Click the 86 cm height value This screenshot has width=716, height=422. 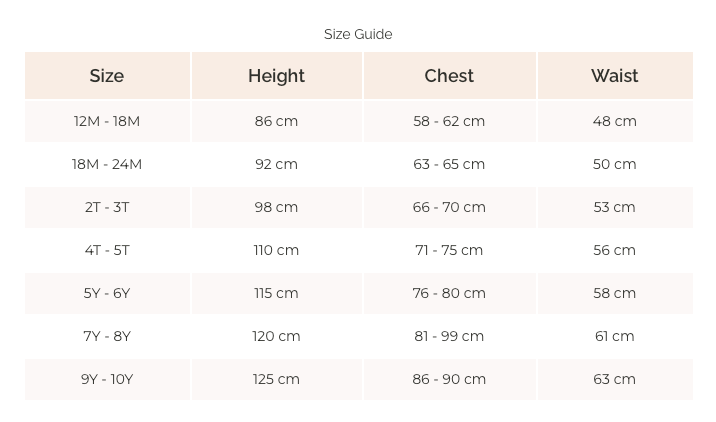click(x=276, y=121)
